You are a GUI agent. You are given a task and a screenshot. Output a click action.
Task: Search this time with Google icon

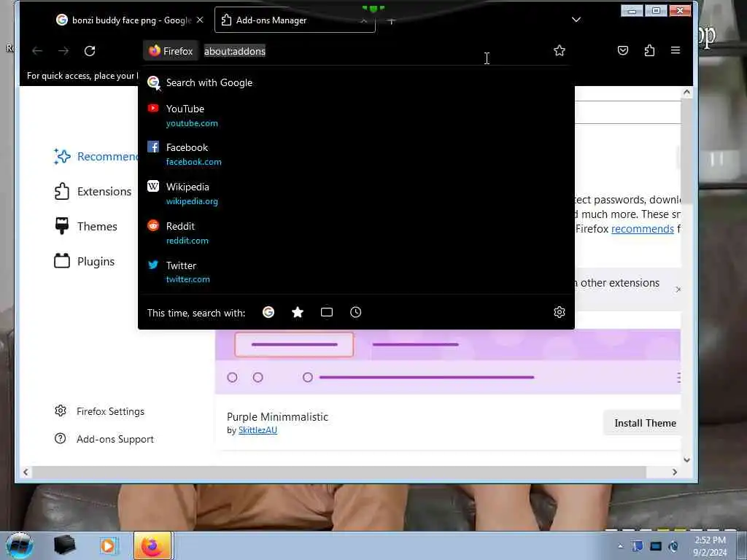tap(268, 312)
